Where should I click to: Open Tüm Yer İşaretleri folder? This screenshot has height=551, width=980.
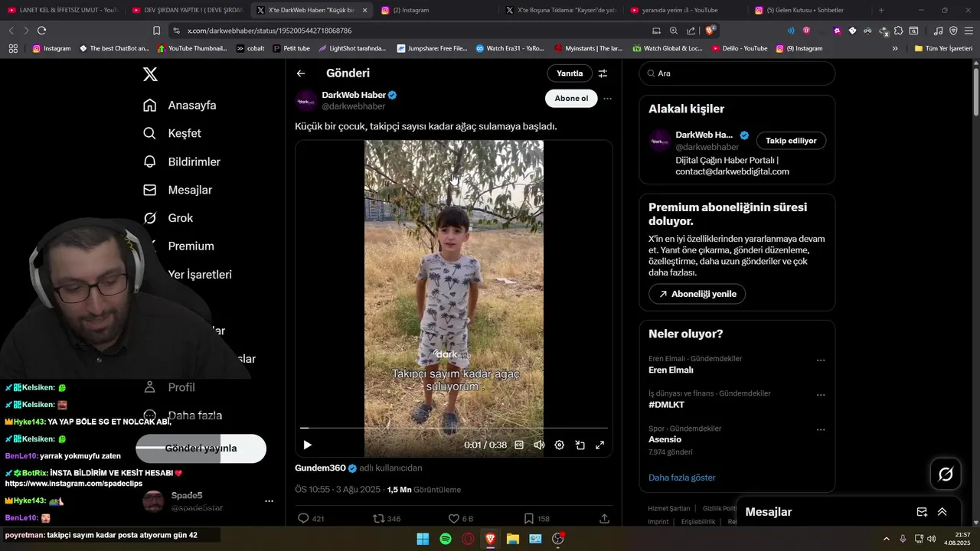coord(943,48)
